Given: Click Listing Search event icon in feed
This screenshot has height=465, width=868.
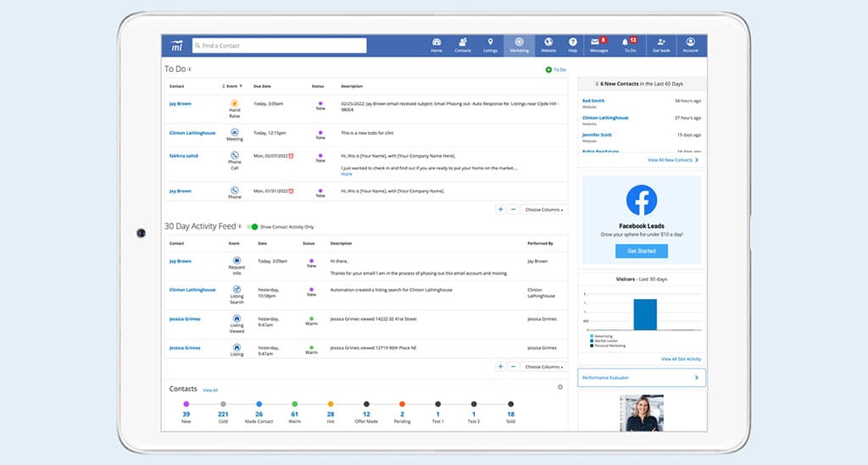Looking at the screenshot, I should pyautogui.click(x=236, y=289).
